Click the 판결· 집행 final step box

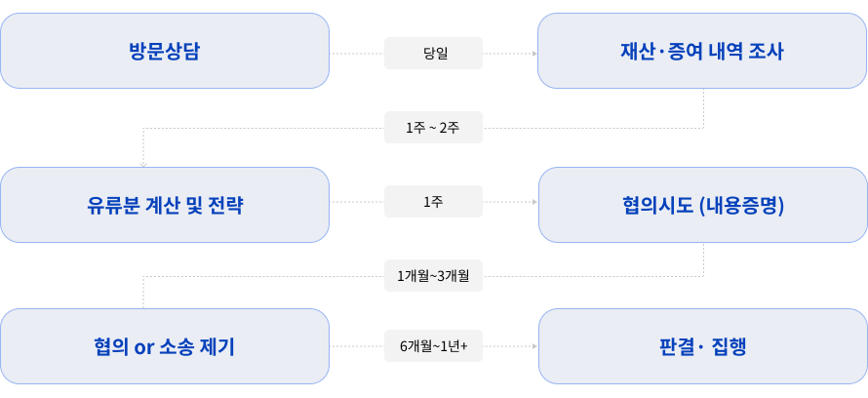702,346
